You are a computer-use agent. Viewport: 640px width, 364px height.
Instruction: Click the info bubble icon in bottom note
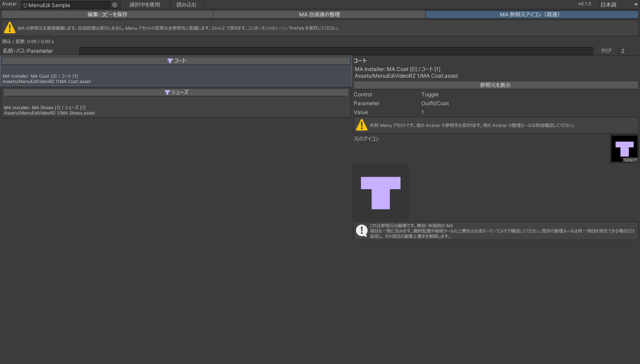point(362,230)
